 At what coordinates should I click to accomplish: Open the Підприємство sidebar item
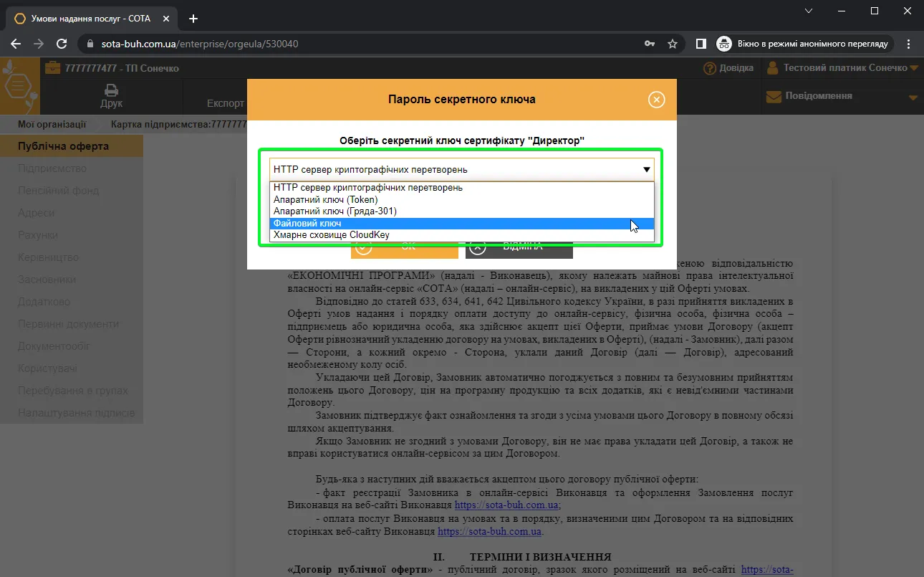click(52, 168)
